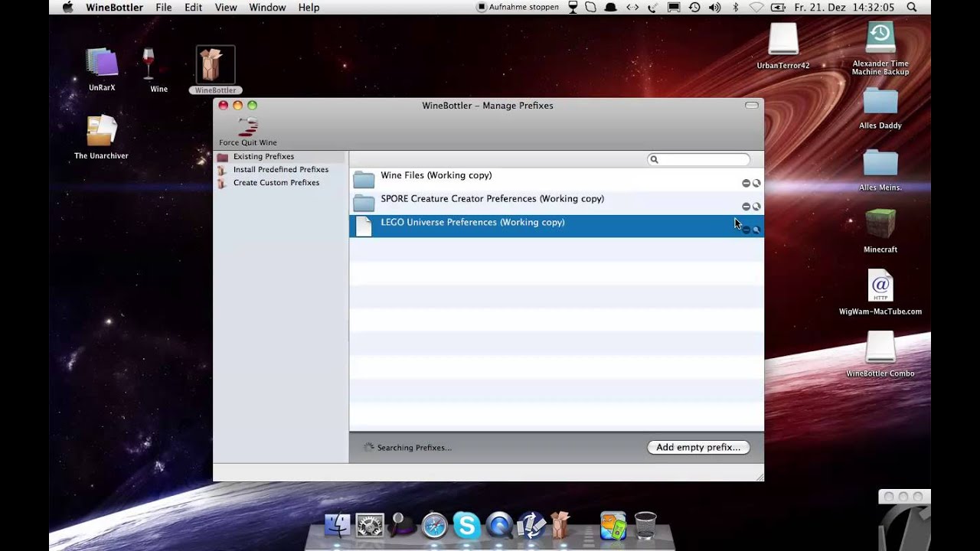Open the Time Machine menu bar icon
This screenshot has width=980, height=551.
(694, 7)
